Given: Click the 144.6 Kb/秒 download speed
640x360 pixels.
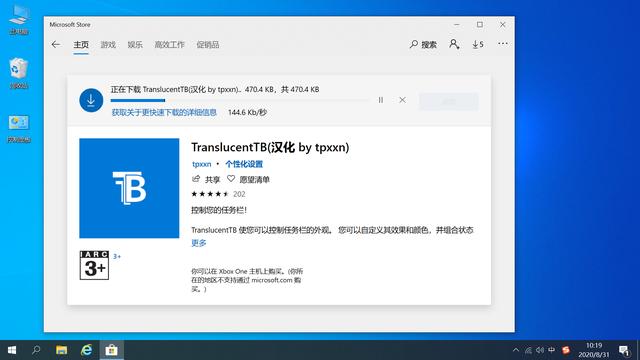Looking at the screenshot, I should pyautogui.click(x=247, y=112).
